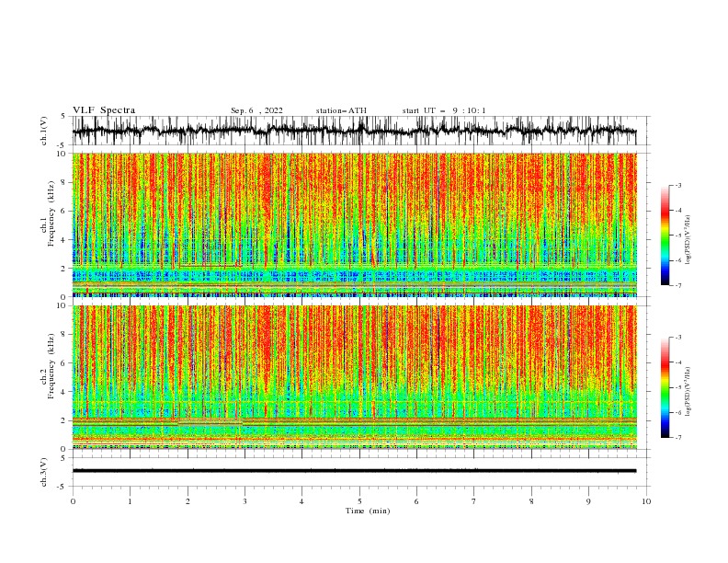The height and width of the screenshot is (563, 728).
Task: Click the ch.2 color bar '-7' label
Action: click(678, 437)
